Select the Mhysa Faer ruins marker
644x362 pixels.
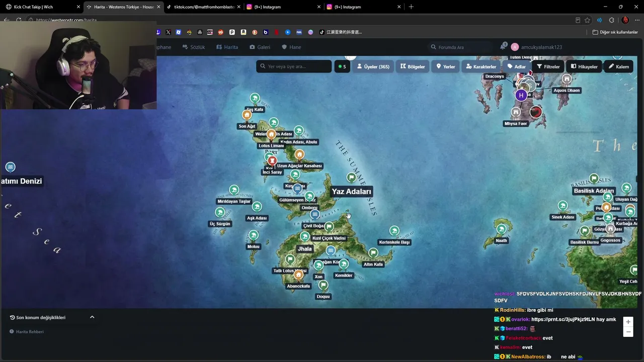pos(516,113)
